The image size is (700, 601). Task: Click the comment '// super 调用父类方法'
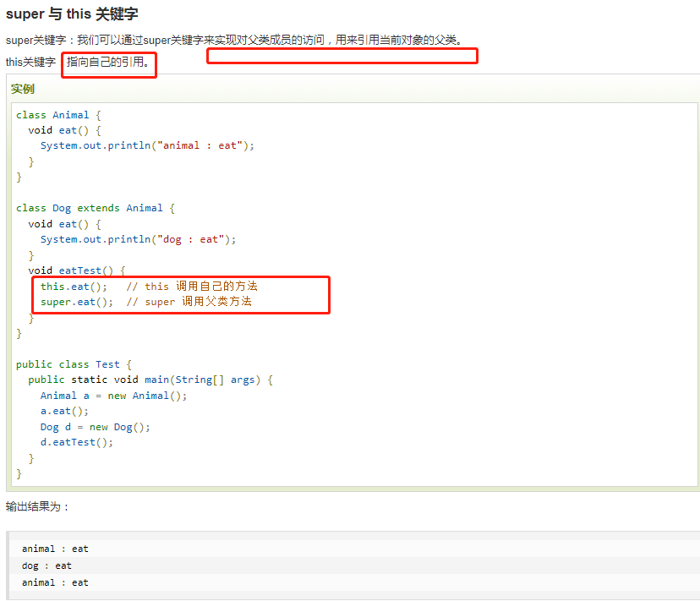point(189,302)
